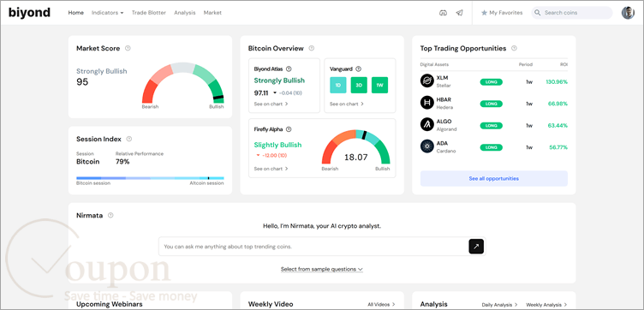Show info icon next to Bitcoin Overview

coord(312,48)
